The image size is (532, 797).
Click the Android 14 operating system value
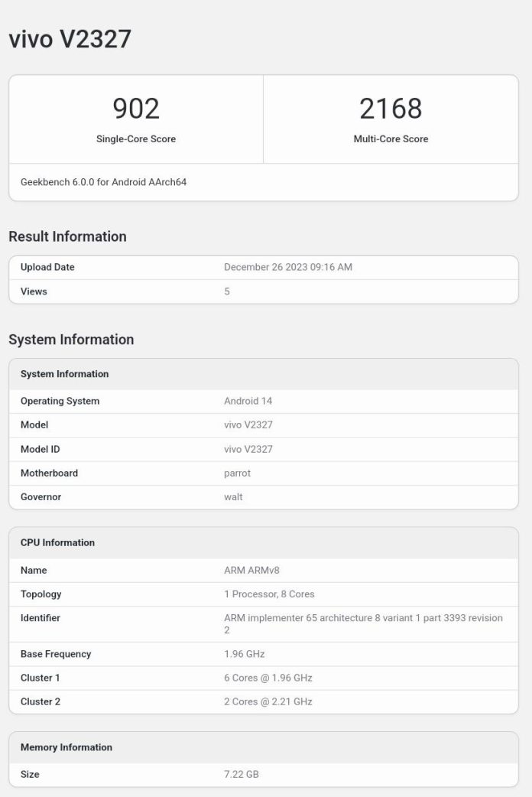[x=248, y=401]
